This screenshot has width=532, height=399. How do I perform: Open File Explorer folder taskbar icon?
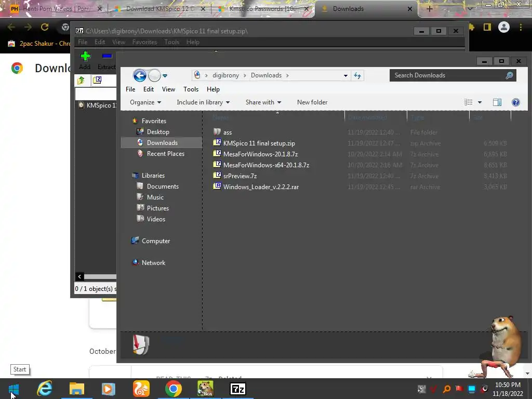(77, 389)
